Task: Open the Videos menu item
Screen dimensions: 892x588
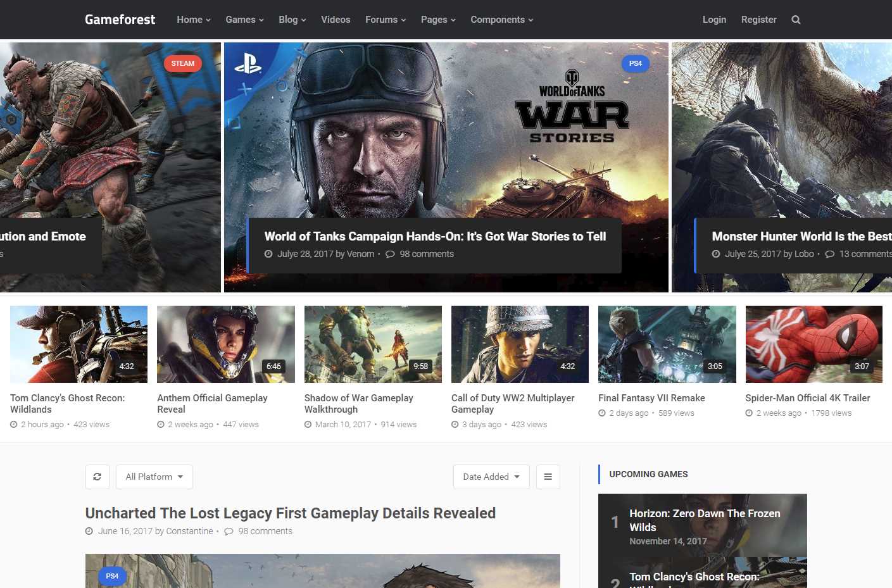Action: (x=336, y=20)
